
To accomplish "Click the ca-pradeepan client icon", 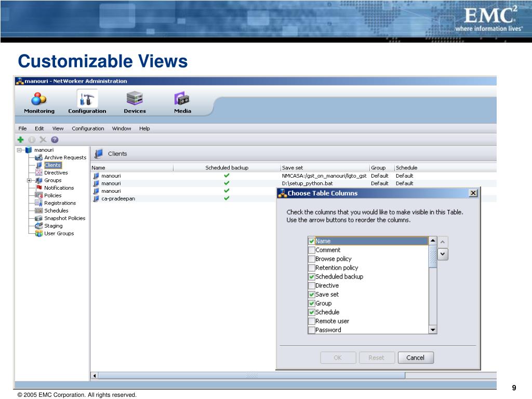I will coord(96,198).
